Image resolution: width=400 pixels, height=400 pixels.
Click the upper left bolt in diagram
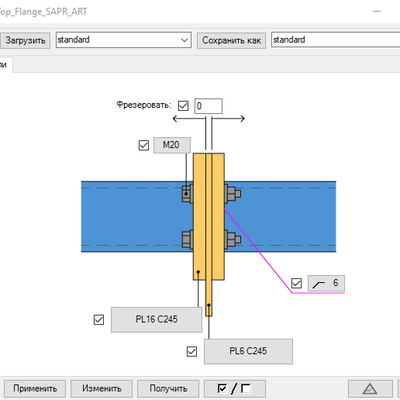[187, 193]
